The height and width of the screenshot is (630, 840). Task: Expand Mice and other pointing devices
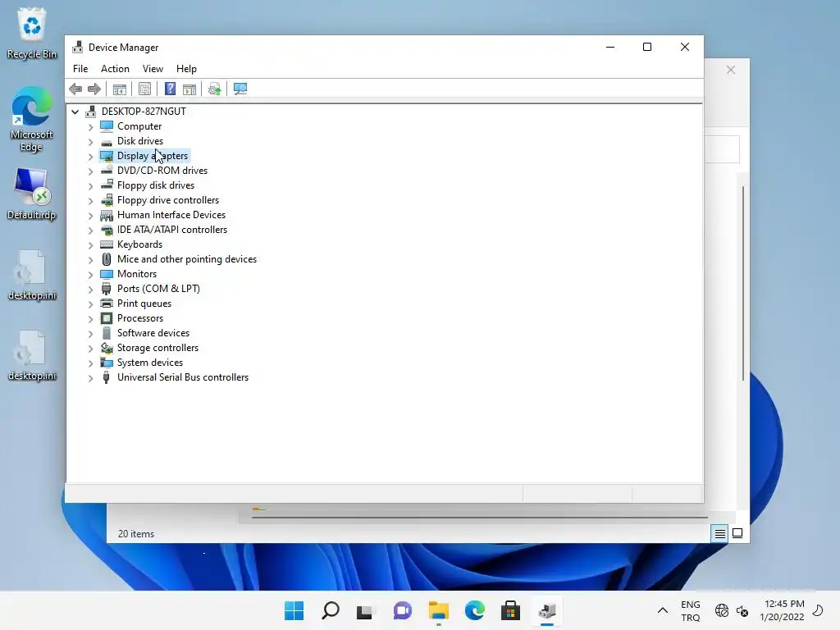click(x=90, y=260)
